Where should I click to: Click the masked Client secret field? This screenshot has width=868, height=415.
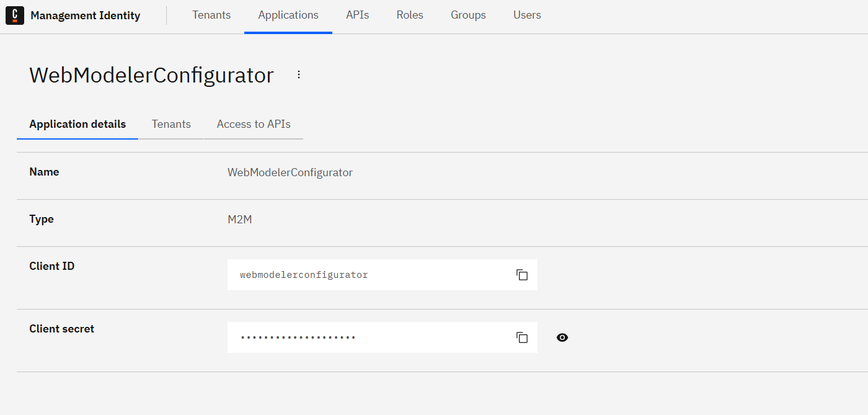[366, 337]
